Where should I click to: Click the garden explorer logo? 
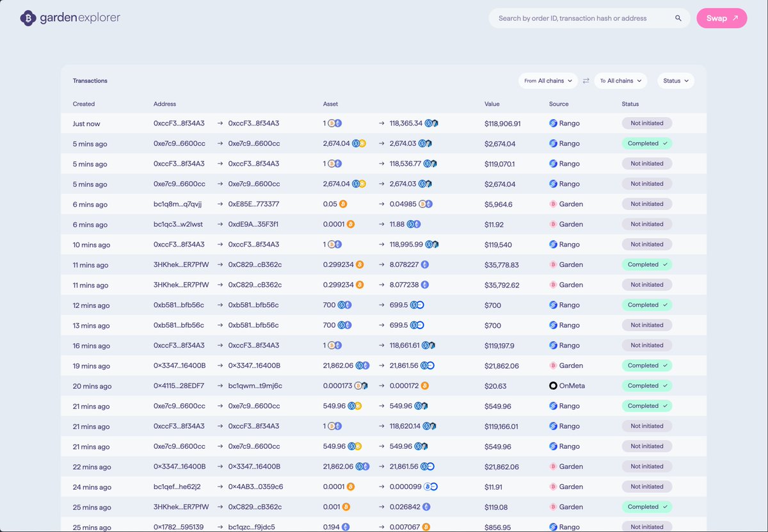point(70,18)
